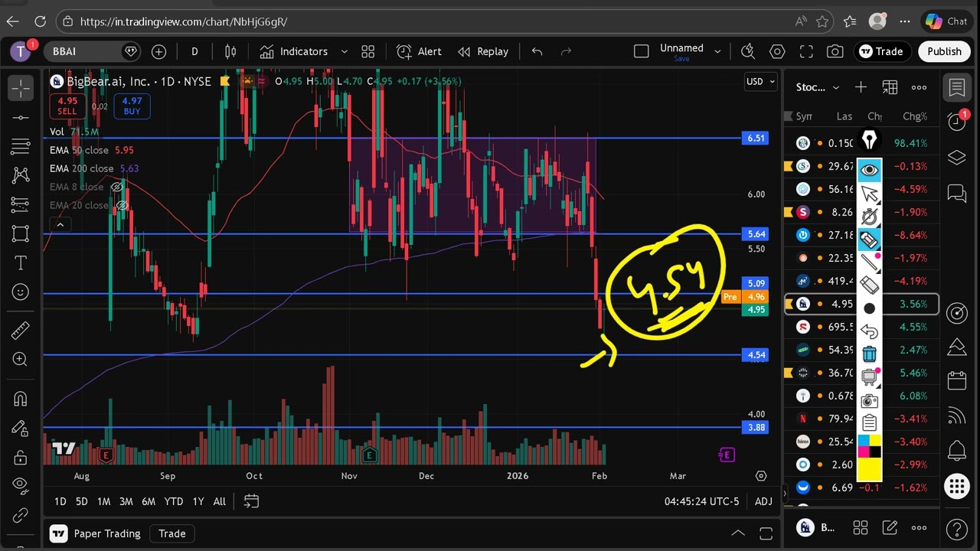Open the Paper Trading panel tab

[x=96, y=533]
